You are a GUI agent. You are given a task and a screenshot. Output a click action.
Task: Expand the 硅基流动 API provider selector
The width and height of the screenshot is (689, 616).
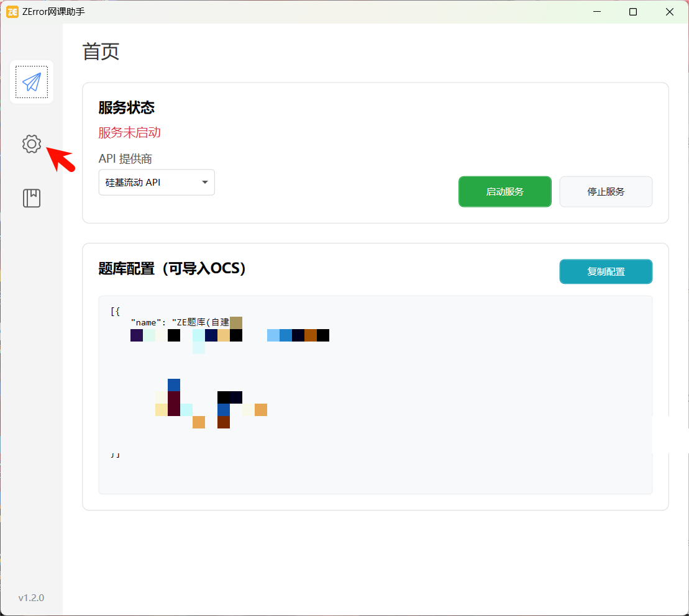[156, 182]
